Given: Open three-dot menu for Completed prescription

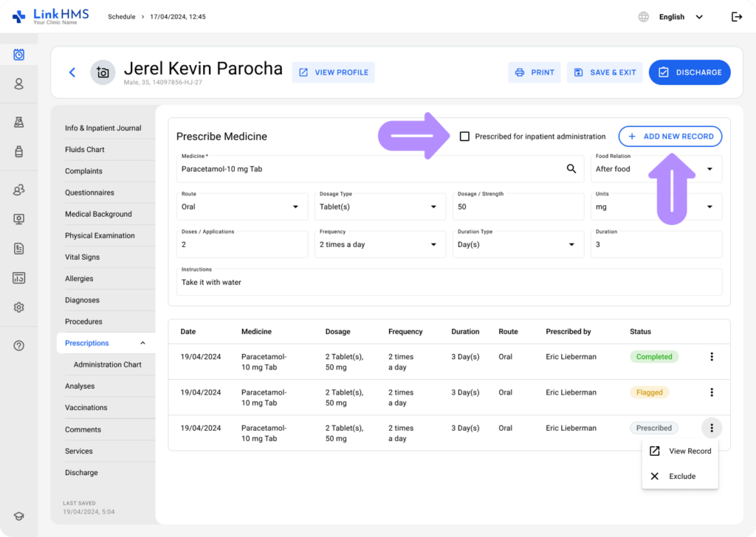Looking at the screenshot, I should (x=711, y=357).
